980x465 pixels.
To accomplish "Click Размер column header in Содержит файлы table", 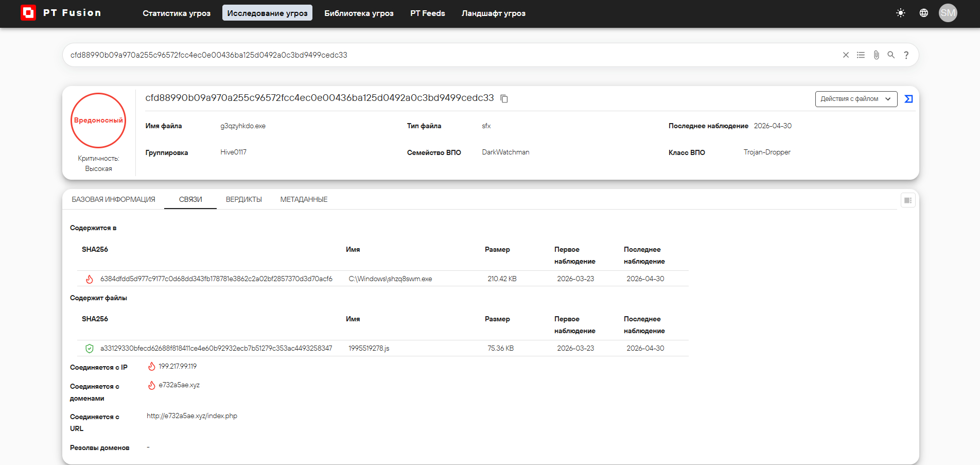I will click(x=497, y=319).
